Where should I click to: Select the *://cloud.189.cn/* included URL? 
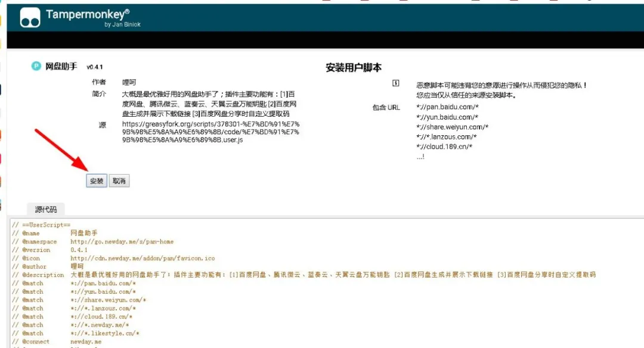tap(444, 147)
